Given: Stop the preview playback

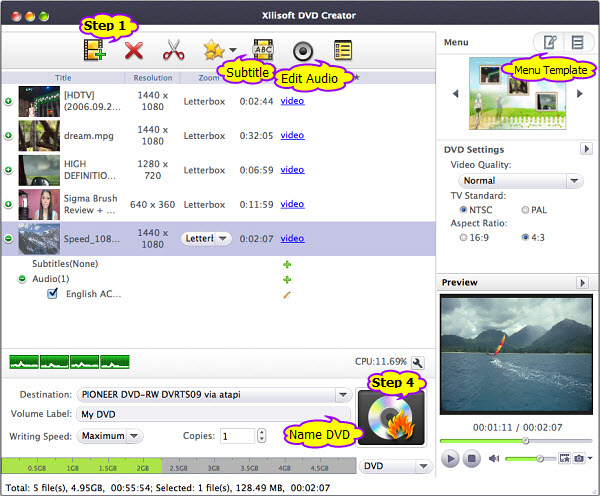Looking at the screenshot, I should point(472,458).
